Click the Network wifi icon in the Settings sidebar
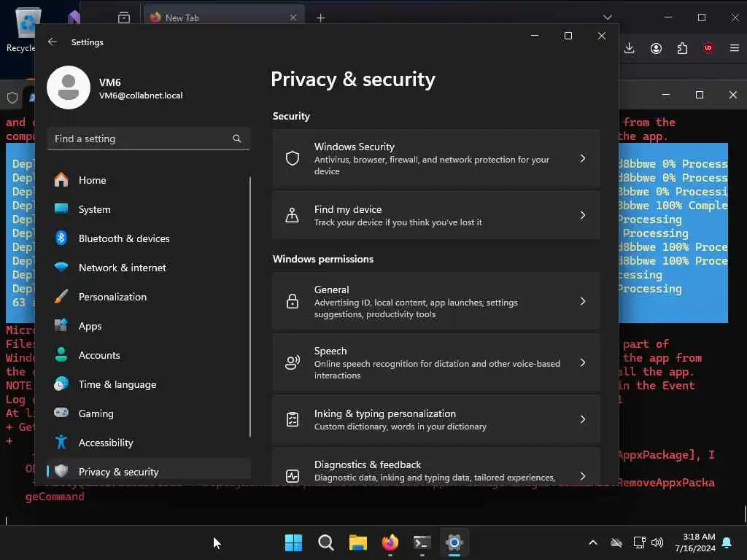This screenshot has height=560, width=747. coord(61,267)
